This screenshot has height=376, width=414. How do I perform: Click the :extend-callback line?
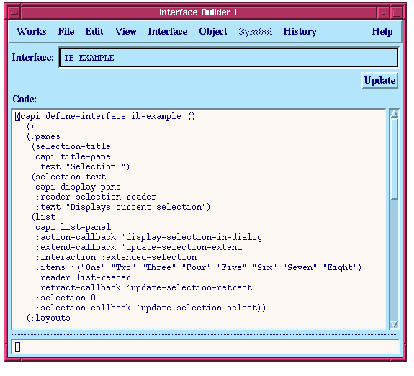click(139, 247)
